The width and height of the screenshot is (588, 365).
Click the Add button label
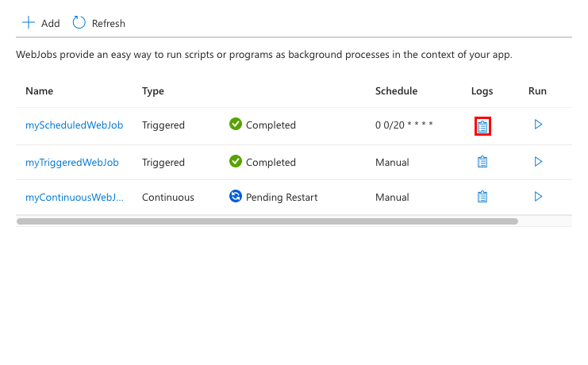coord(51,24)
